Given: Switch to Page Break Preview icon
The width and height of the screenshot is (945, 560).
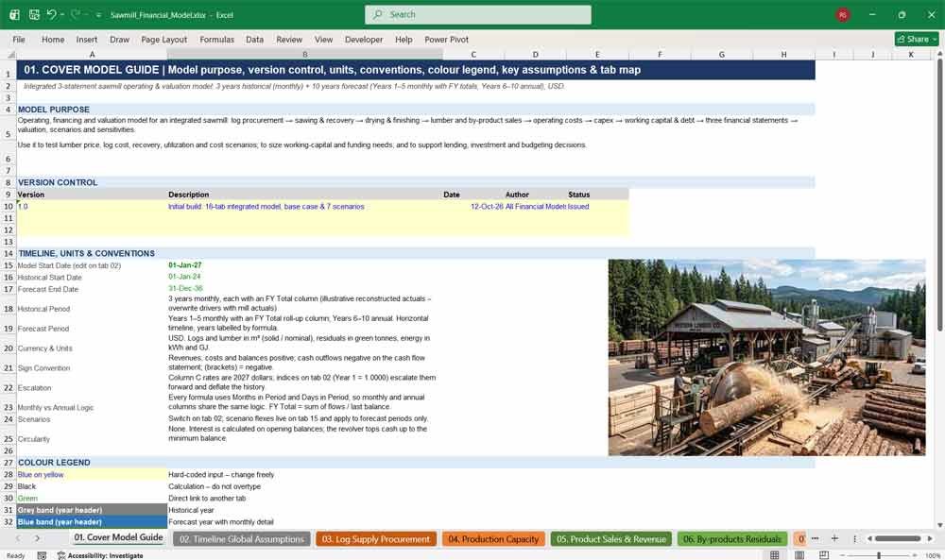Looking at the screenshot, I should [x=823, y=554].
